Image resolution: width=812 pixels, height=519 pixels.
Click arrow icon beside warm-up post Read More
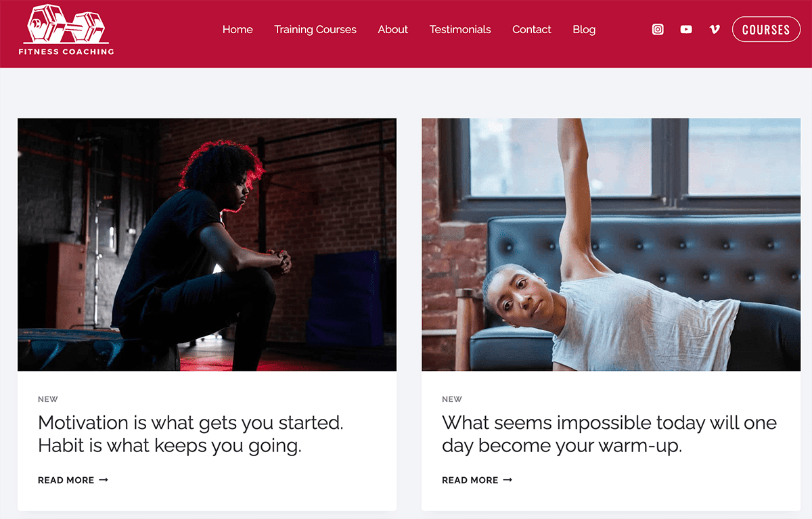pos(507,480)
